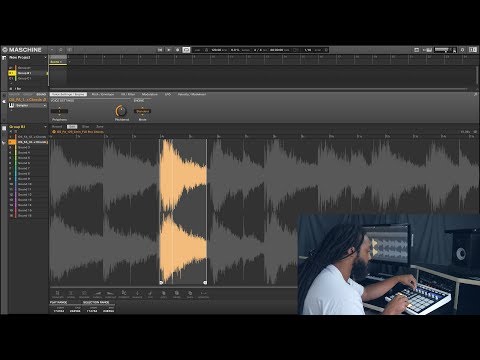Select the Sound 8 slot
The image size is (480, 360).
click(28, 173)
